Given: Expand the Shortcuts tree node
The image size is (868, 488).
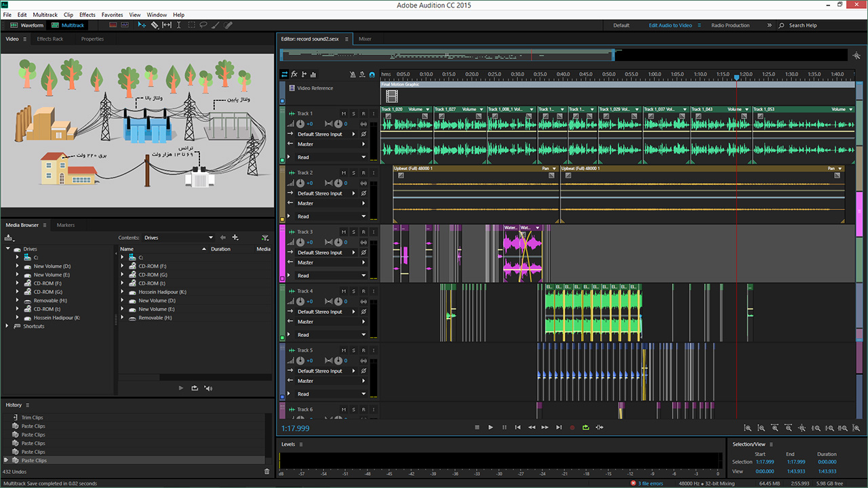Looking at the screenshot, I should [x=8, y=326].
